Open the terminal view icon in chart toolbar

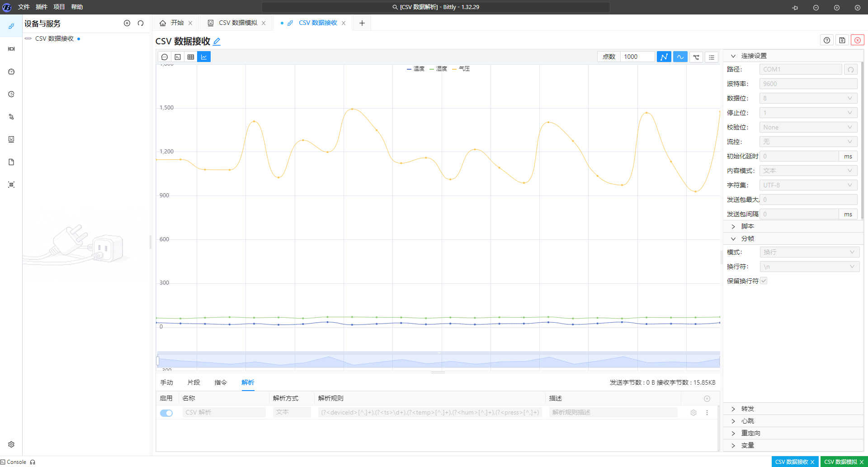(x=178, y=57)
